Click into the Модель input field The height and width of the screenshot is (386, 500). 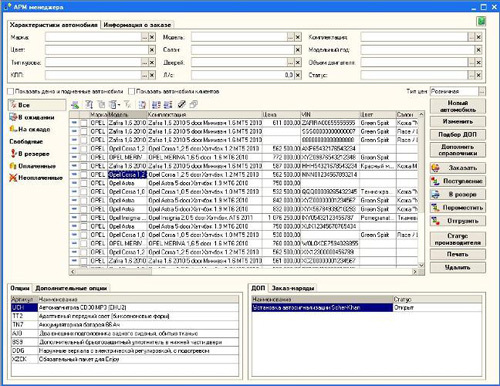[239, 37]
